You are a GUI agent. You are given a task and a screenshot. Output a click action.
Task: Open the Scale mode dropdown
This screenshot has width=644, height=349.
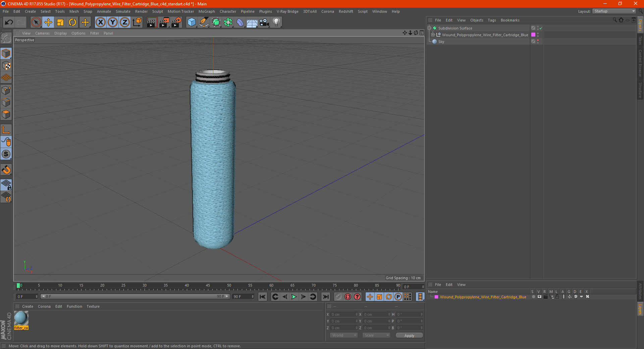(x=376, y=335)
